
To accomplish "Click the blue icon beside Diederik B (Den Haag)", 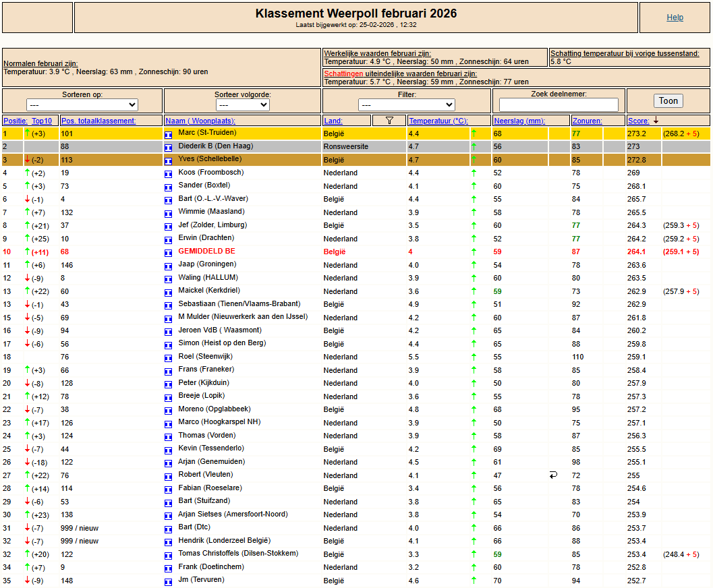I will (x=169, y=147).
